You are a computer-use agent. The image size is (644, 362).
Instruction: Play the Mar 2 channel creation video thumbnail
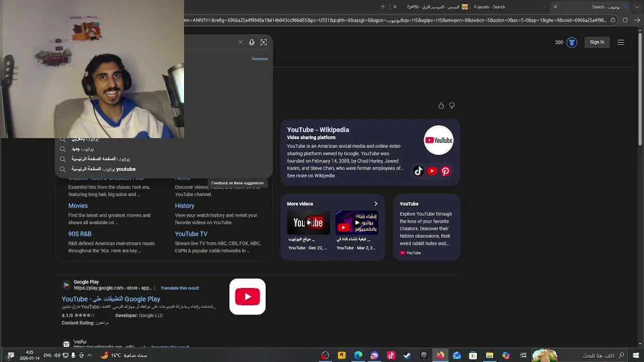click(x=357, y=223)
